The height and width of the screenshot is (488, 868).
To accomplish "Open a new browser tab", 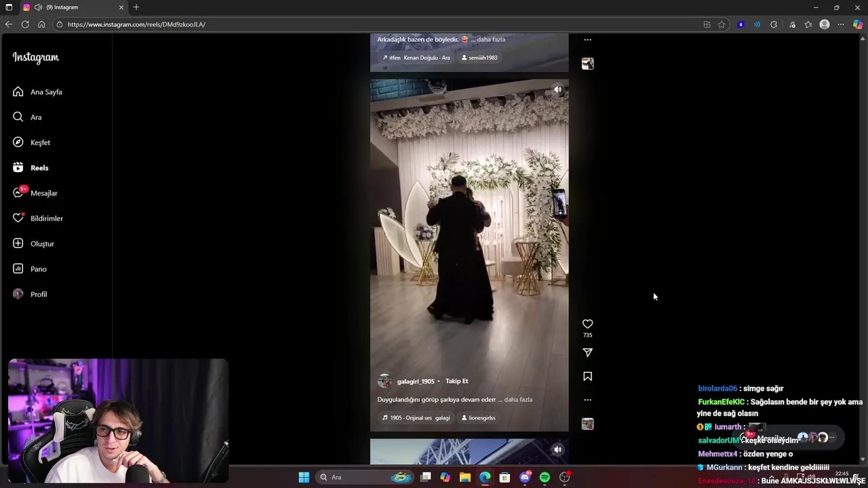I will [136, 7].
